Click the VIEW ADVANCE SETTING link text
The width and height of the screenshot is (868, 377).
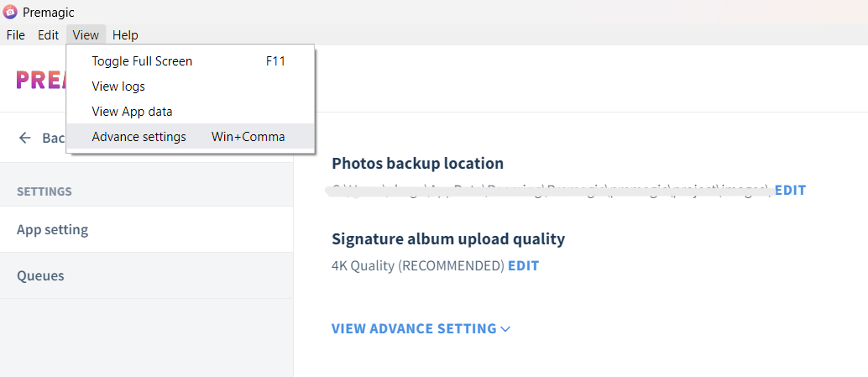[x=414, y=329]
